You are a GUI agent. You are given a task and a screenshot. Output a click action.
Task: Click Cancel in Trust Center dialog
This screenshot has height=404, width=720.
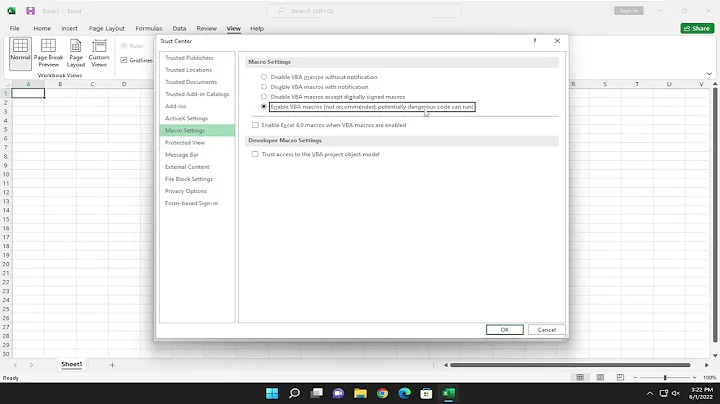coord(546,330)
